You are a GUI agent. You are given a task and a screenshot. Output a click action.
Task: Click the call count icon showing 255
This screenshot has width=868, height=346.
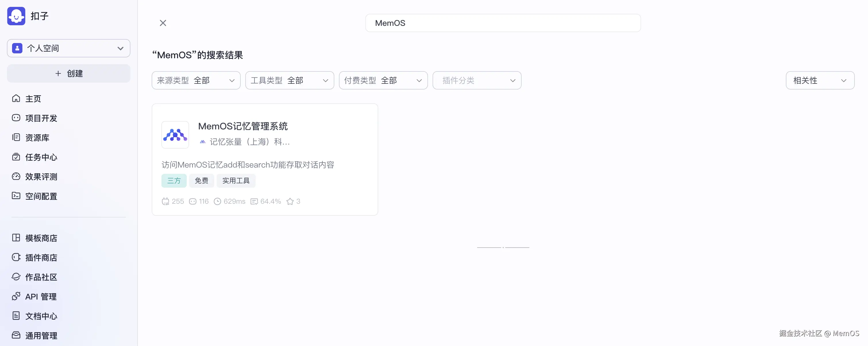click(165, 201)
